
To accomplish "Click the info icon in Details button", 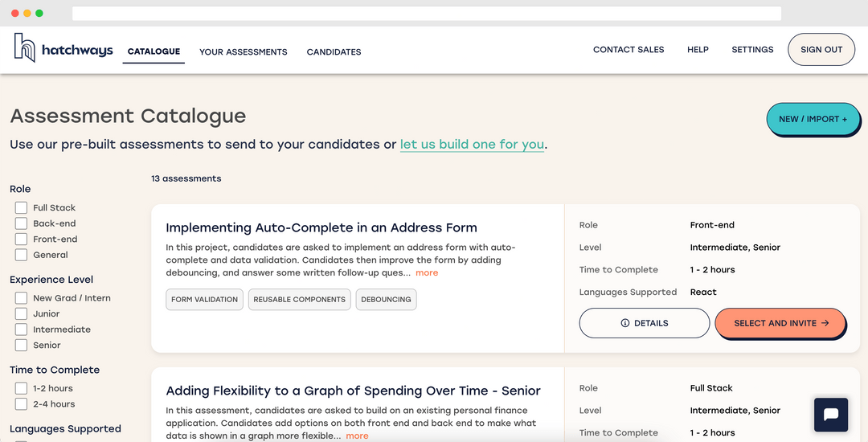I will click(x=625, y=323).
